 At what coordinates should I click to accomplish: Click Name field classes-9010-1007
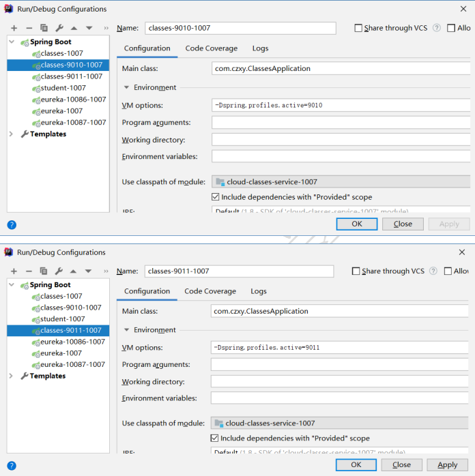(240, 28)
